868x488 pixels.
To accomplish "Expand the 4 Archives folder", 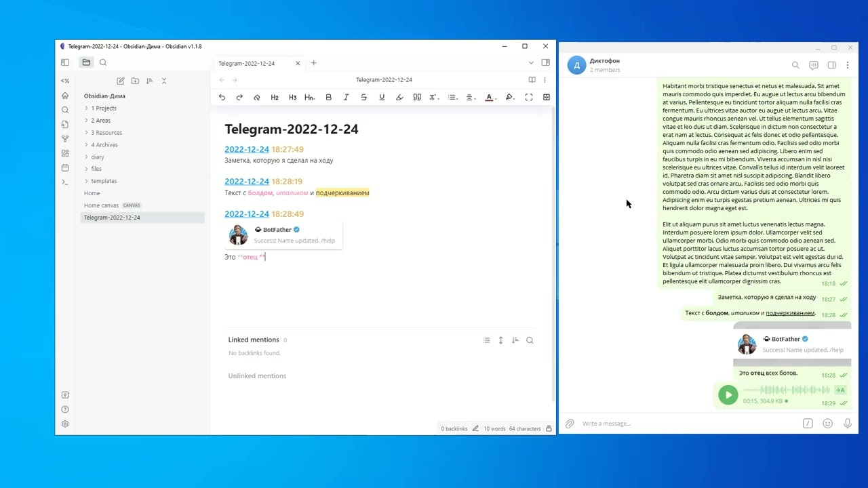I will 86,144.
